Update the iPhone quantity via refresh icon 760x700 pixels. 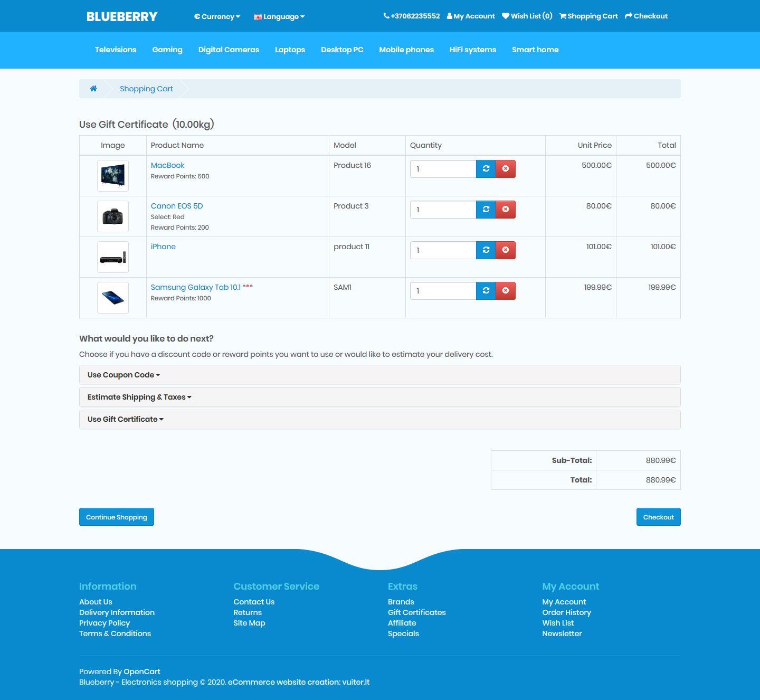point(486,250)
